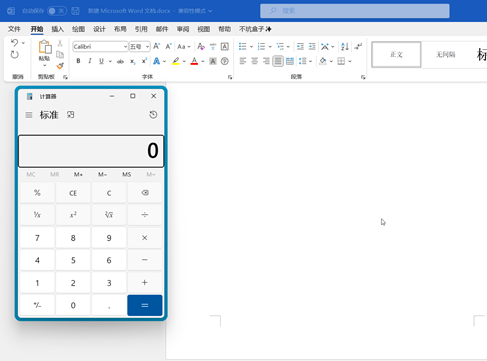This screenshot has width=487, height=361.
Task: Apply subscript formatting
Action: (x=133, y=61)
